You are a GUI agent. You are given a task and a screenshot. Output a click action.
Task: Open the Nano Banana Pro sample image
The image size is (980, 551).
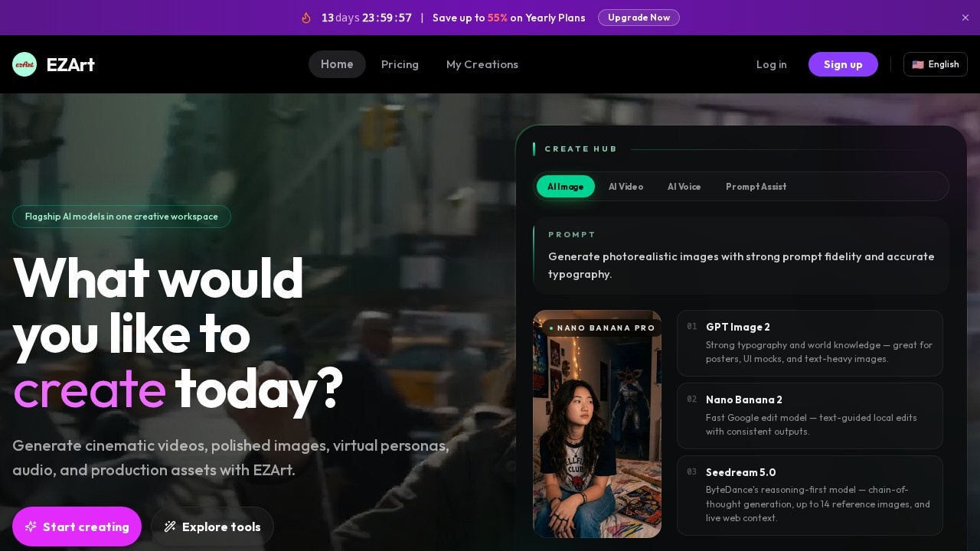(597, 424)
